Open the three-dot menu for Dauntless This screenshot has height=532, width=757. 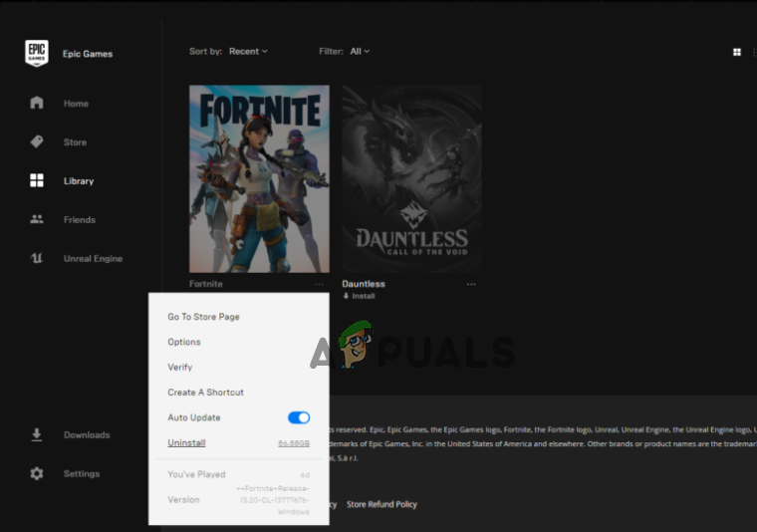click(471, 284)
